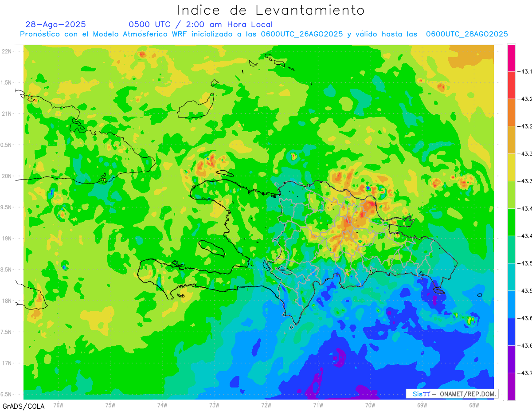Screen dimensions: 532x411
Task: Click the "69W" longitude label
Action: (422, 405)
